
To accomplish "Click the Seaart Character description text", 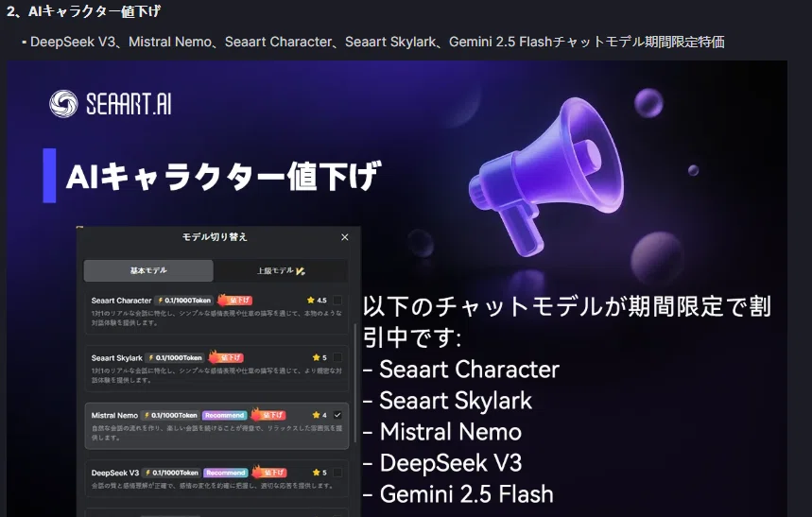I will (x=216, y=318).
